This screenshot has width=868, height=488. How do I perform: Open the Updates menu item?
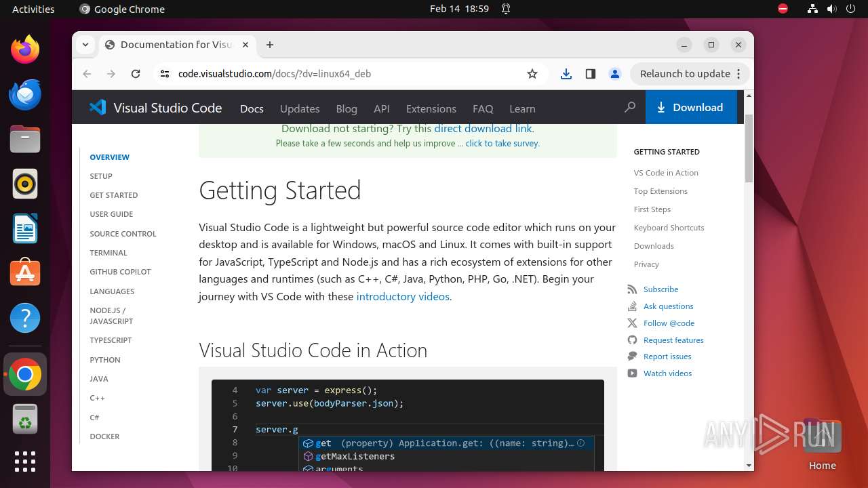(300, 108)
